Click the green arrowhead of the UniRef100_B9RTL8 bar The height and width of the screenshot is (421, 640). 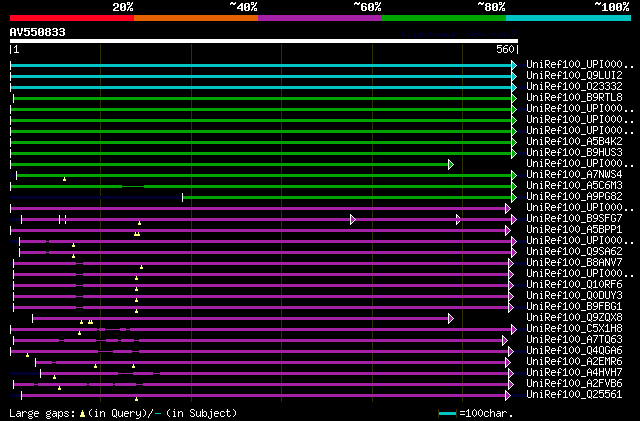514,98
